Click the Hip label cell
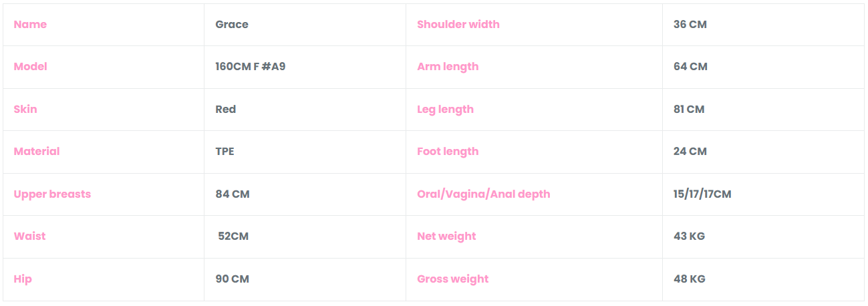 tap(23, 279)
